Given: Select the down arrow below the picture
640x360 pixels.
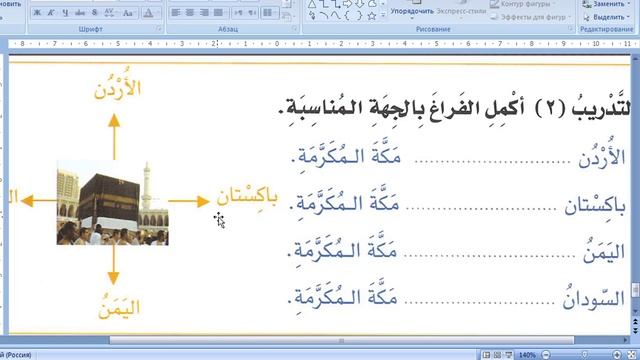Looking at the screenshot, I should tap(113, 265).
